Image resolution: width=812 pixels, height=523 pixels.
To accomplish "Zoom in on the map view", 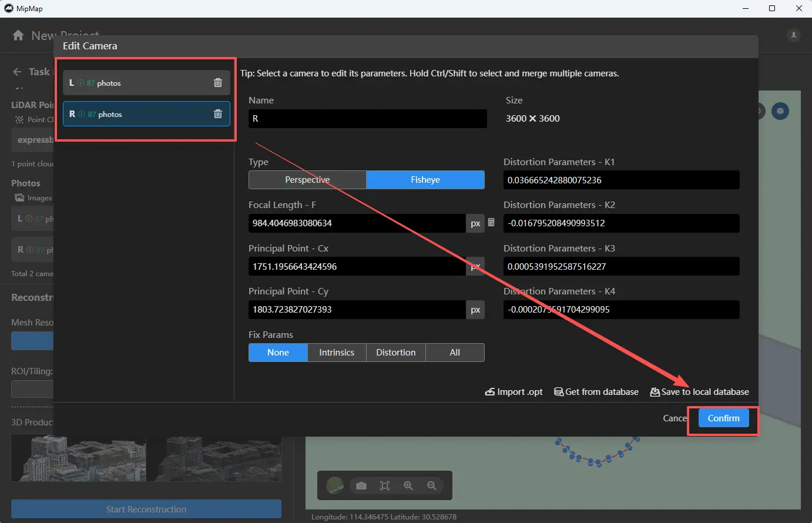I will point(408,485).
